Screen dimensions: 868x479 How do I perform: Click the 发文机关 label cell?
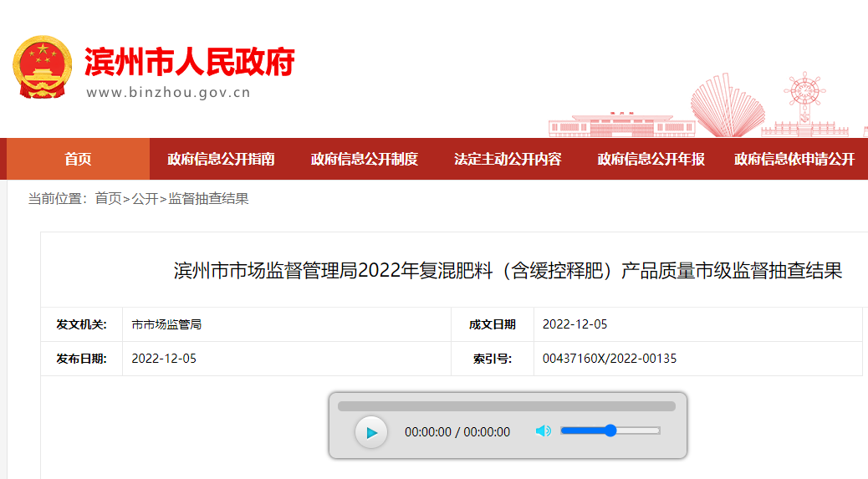tap(81, 324)
